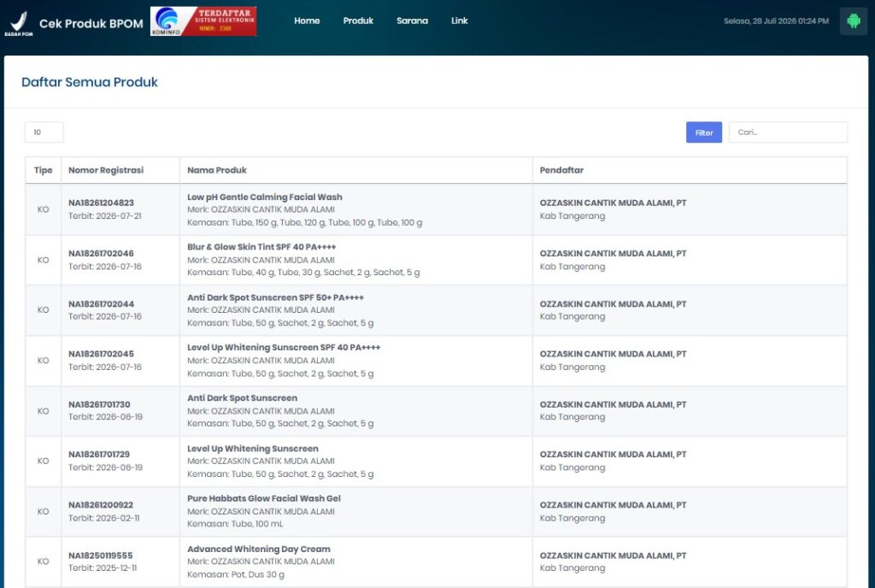Click the Kominfo Terdaftar badge image

(203, 21)
